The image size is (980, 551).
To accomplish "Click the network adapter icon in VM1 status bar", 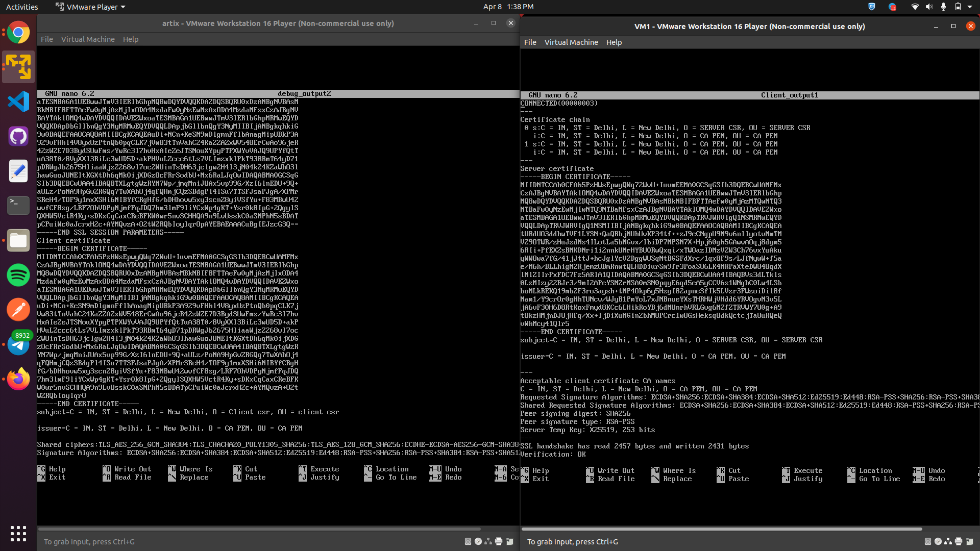I will pyautogui.click(x=948, y=542).
